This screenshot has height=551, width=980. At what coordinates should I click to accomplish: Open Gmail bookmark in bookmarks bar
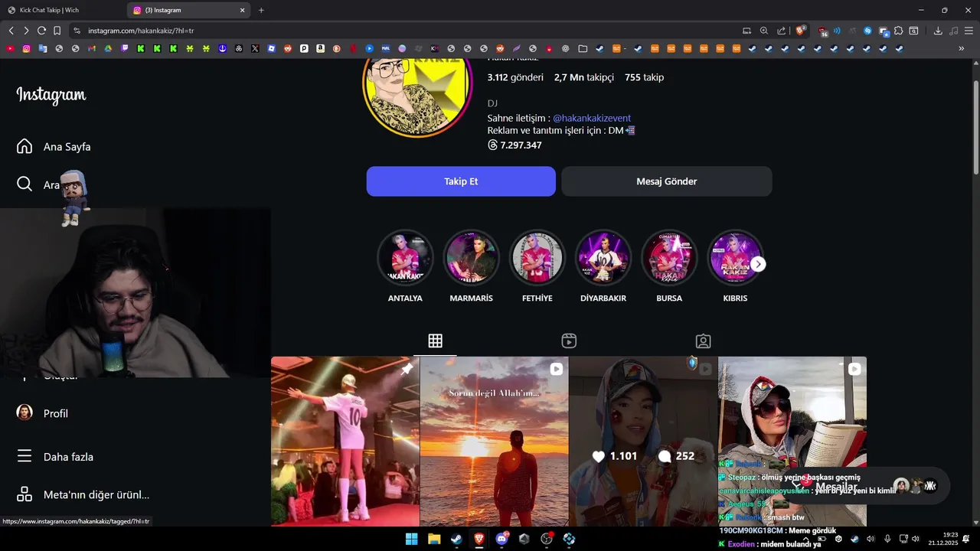click(x=92, y=48)
